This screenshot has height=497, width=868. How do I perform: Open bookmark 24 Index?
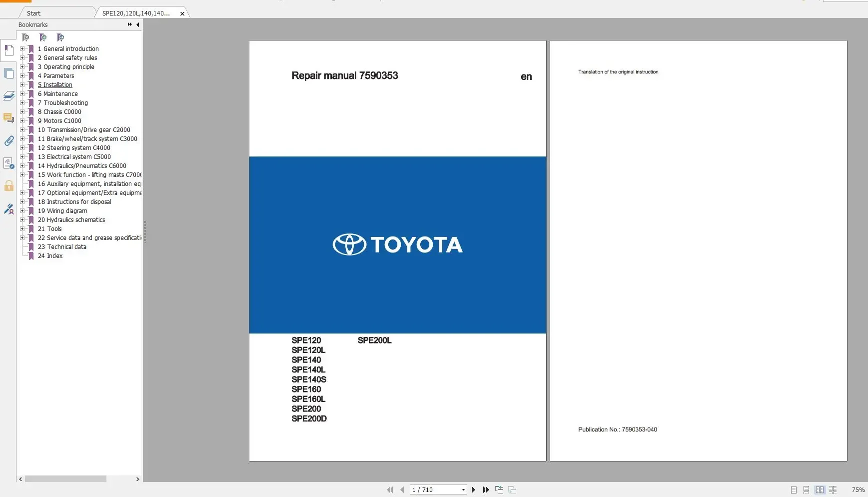[50, 256]
